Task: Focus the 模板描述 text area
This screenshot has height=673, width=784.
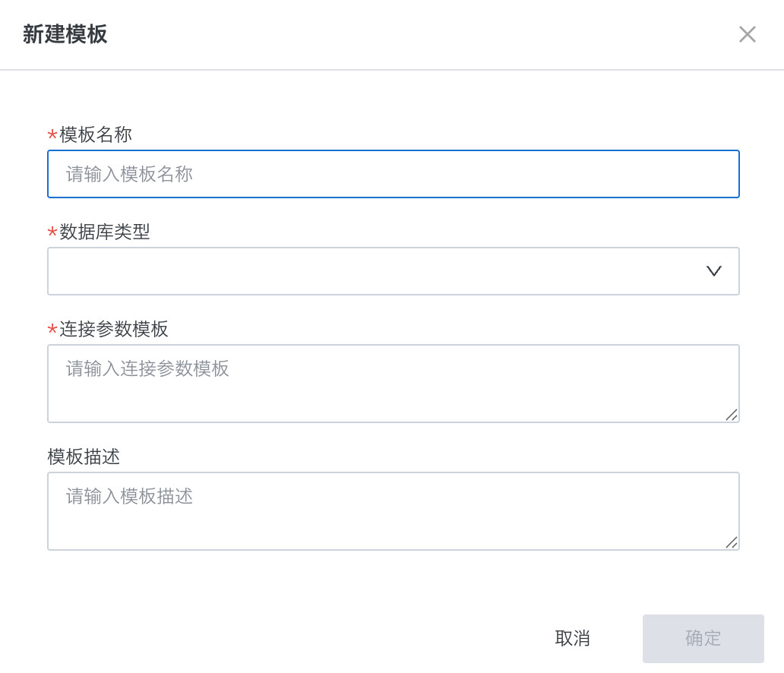Action: (393, 511)
